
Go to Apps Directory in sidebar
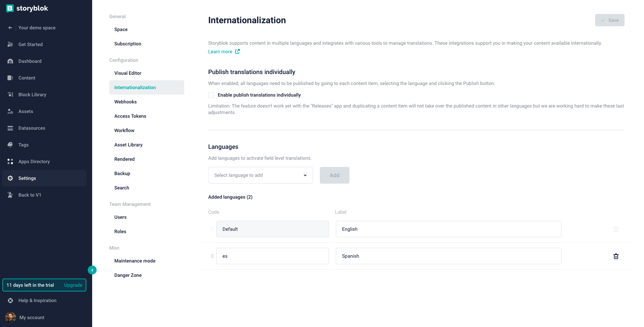[x=44, y=161]
